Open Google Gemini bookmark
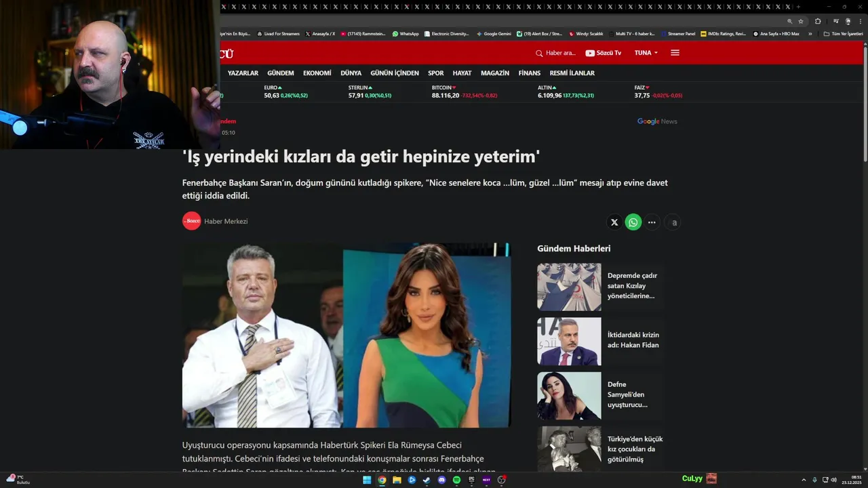Viewport: 868px width, 488px height. pyautogui.click(x=494, y=34)
